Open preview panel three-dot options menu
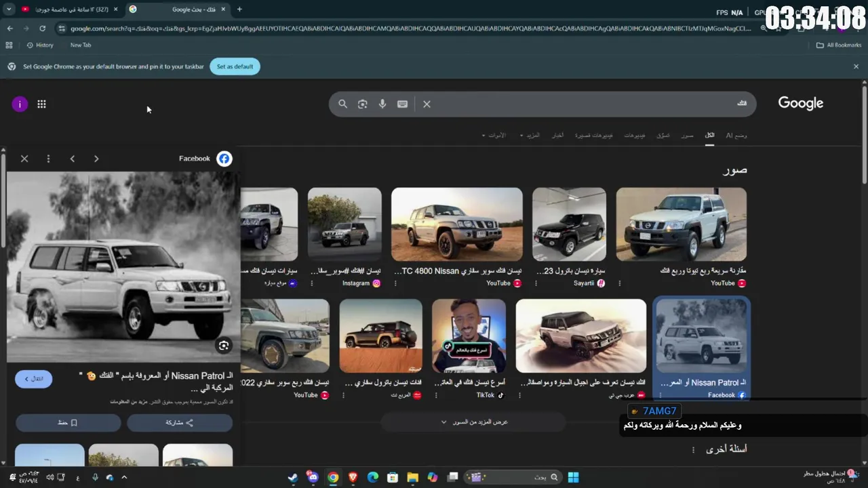868x488 pixels. click(x=48, y=159)
